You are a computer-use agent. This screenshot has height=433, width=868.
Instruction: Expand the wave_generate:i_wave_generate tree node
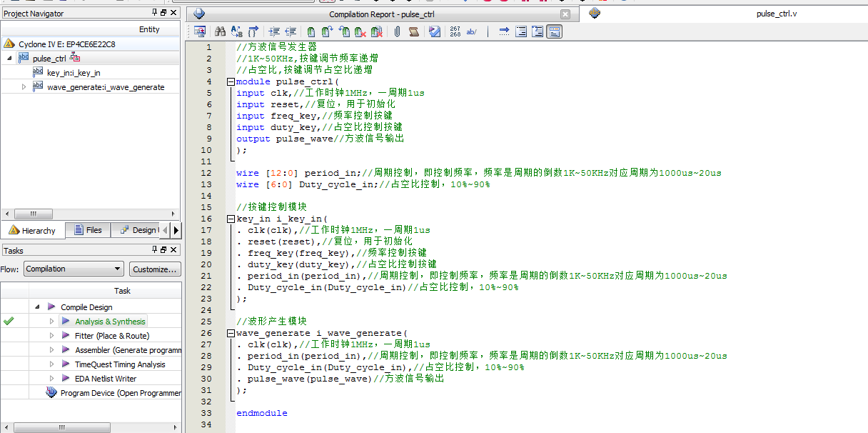point(24,87)
